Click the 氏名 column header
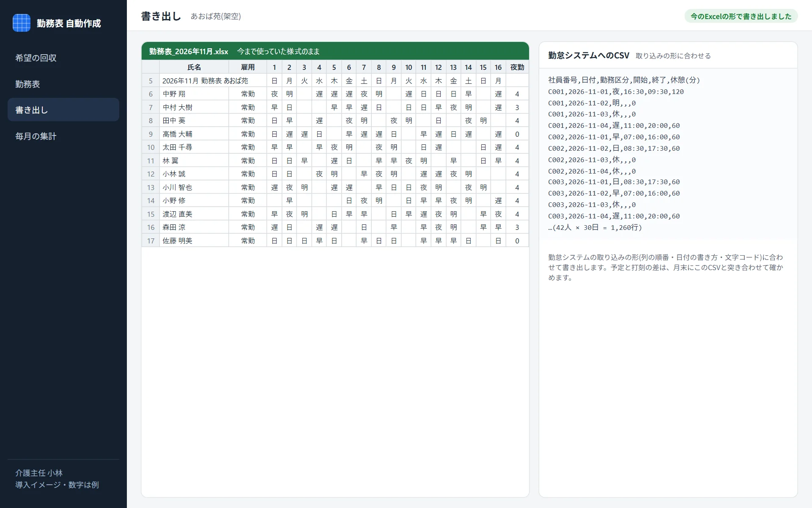This screenshot has height=508, width=812. click(x=194, y=67)
